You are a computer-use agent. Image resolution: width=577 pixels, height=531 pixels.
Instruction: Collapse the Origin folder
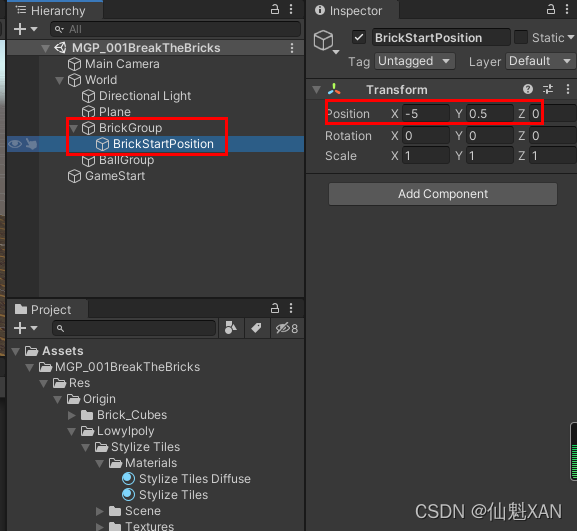57,399
